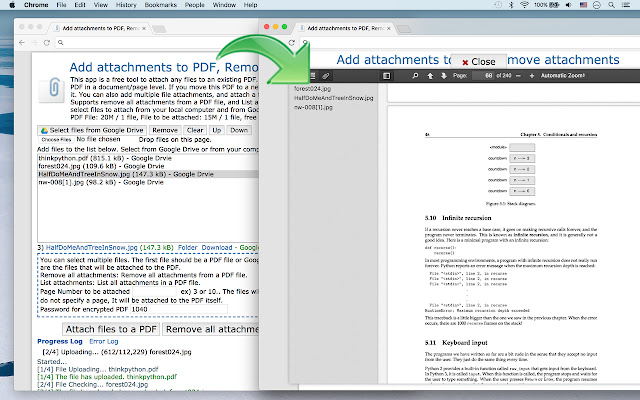This screenshot has width=640, height=400.
Task: Select the left window's browser tab
Action: [100, 28]
